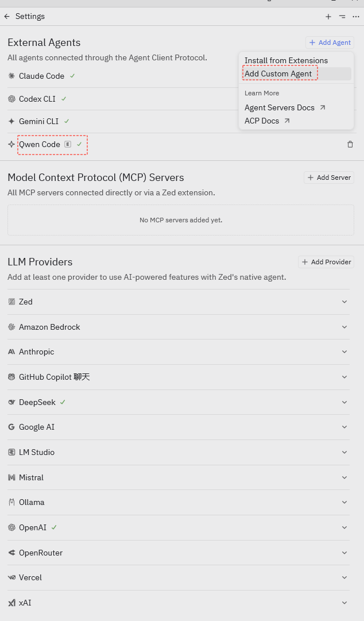This screenshot has width=364, height=621.
Task: Click the Codex CLI agent name
Action: 37,99
